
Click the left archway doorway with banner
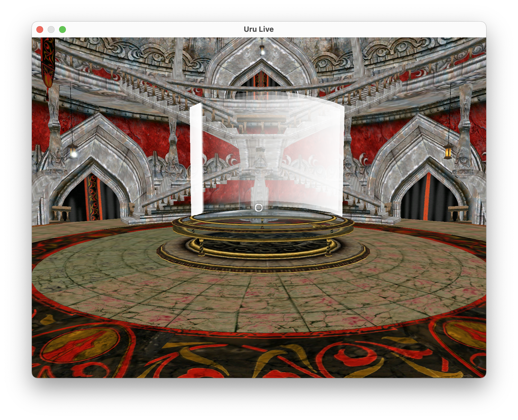[91, 196]
